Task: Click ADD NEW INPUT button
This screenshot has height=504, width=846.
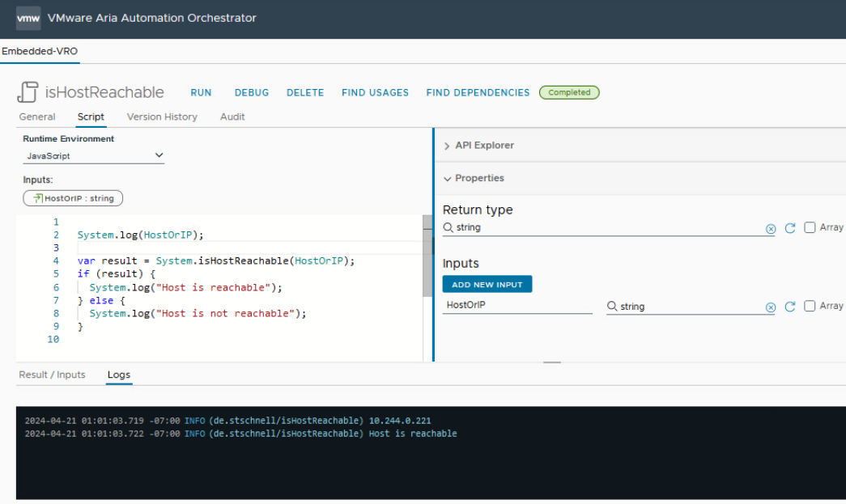Action: (487, 284)
